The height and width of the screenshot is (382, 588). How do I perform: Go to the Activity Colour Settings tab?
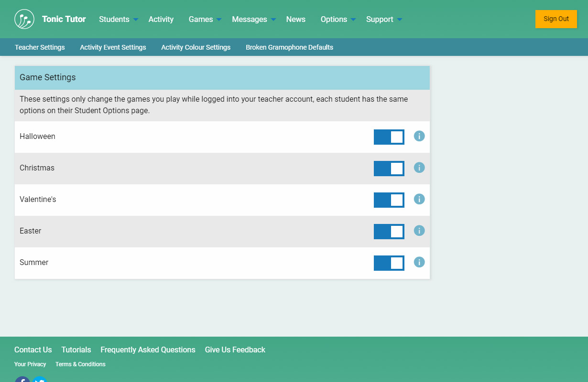[x=196, y=47]
